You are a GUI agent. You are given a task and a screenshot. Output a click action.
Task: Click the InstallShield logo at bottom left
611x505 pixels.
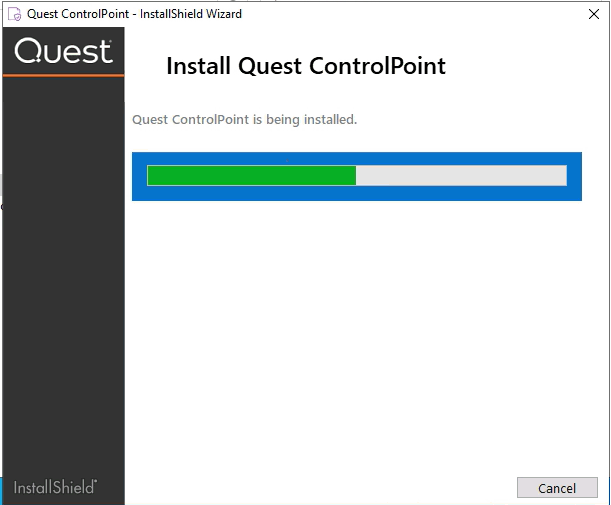coord(55,488)
